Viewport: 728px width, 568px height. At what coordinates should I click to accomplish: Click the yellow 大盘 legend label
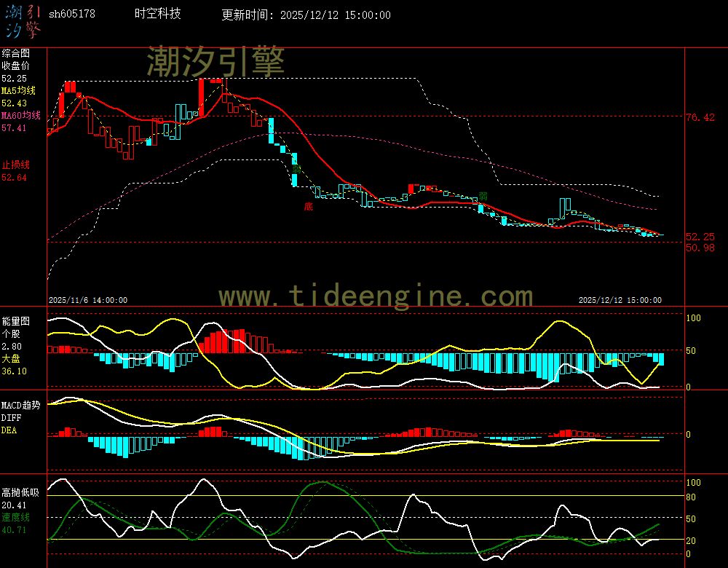tap(11, 359)
